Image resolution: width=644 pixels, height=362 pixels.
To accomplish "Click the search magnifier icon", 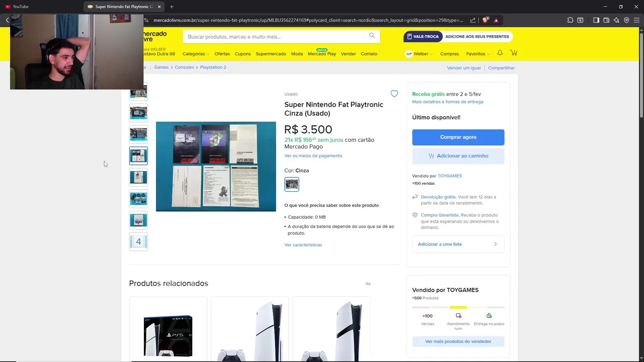I will pos(372,36).
